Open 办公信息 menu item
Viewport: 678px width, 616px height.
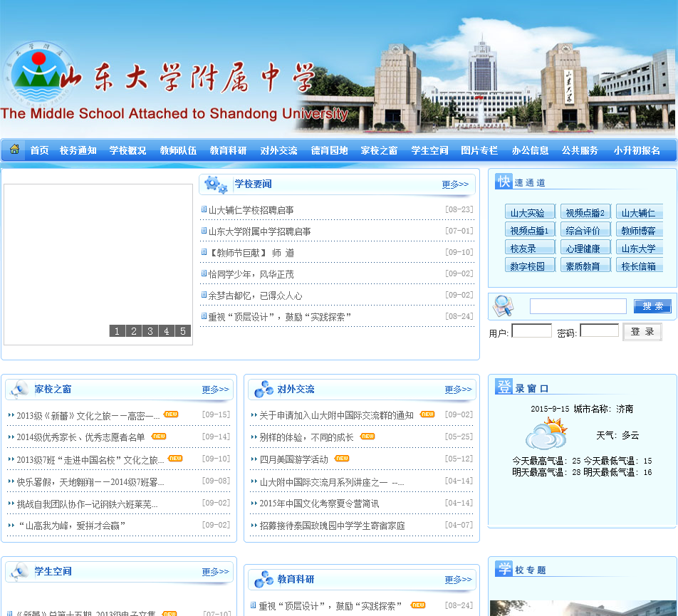[530, 150]
